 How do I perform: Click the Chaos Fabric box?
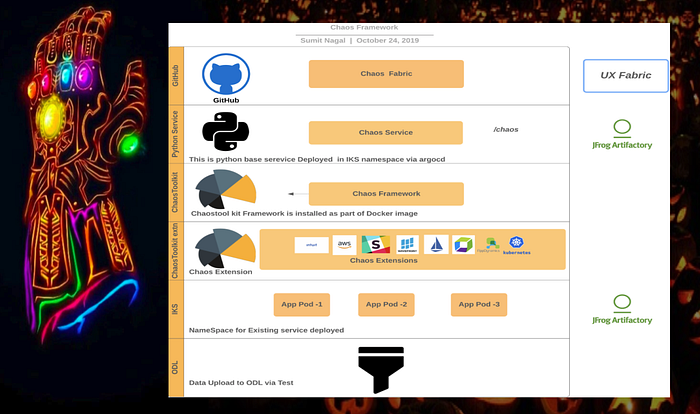tap(386, 74)
